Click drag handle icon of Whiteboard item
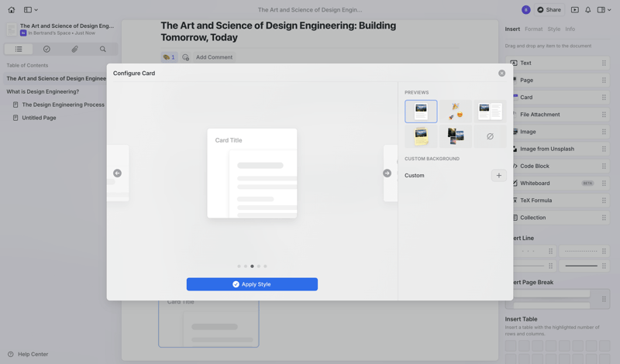 (x=604, y=184)
